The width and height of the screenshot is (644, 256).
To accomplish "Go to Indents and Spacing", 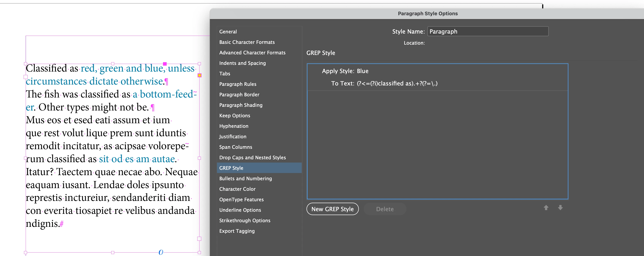I will point(242,63).
